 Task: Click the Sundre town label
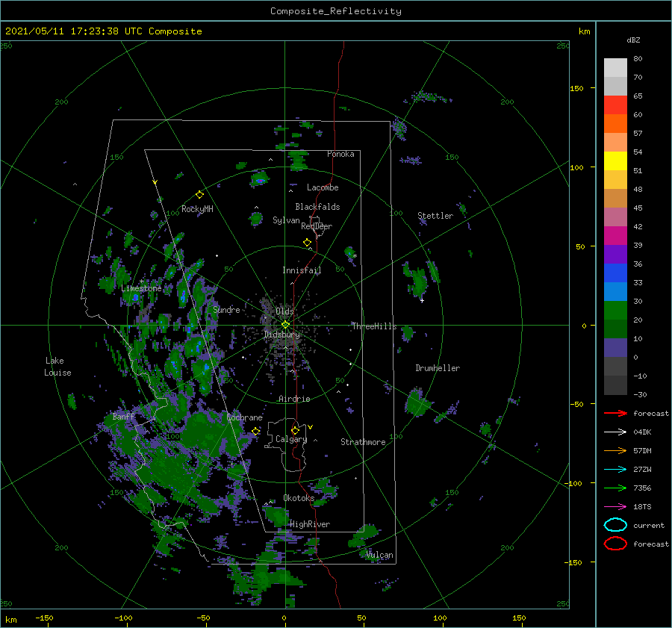[x=226, y=309]
